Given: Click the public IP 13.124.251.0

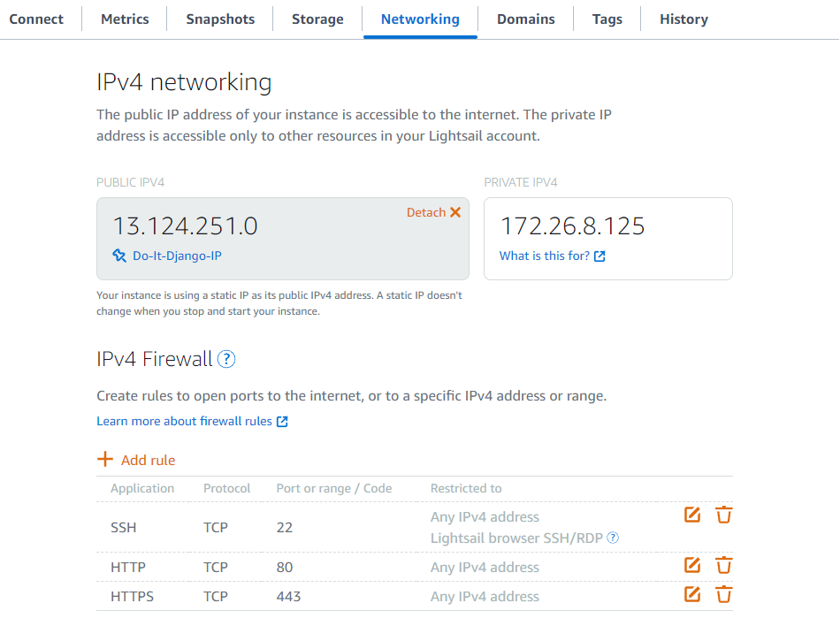Looking at the screenshot, I should 186,225.
